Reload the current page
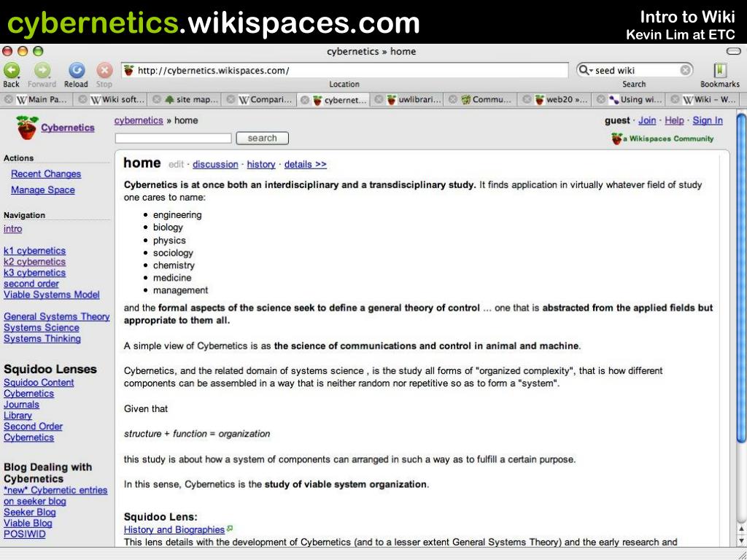 (x=76, y=75)
